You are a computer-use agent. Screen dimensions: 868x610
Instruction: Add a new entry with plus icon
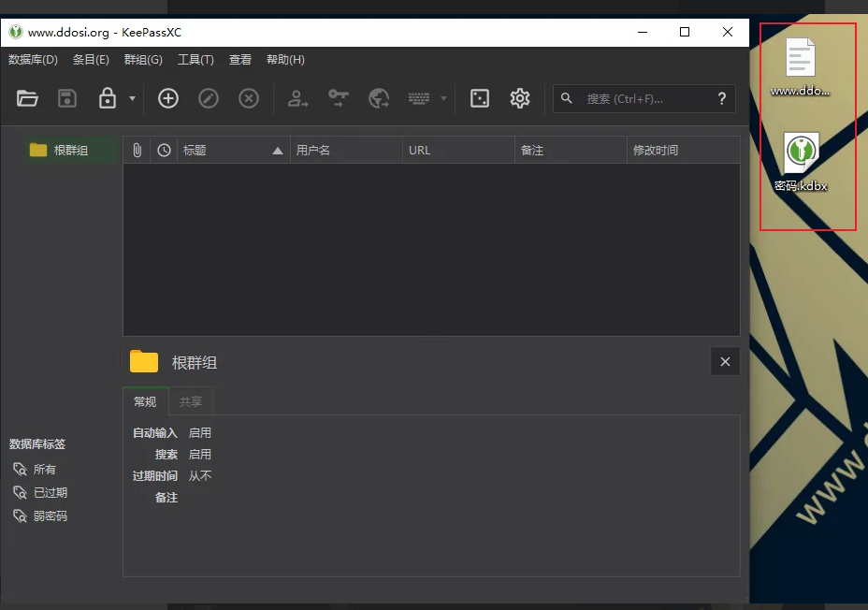[168, 98]
